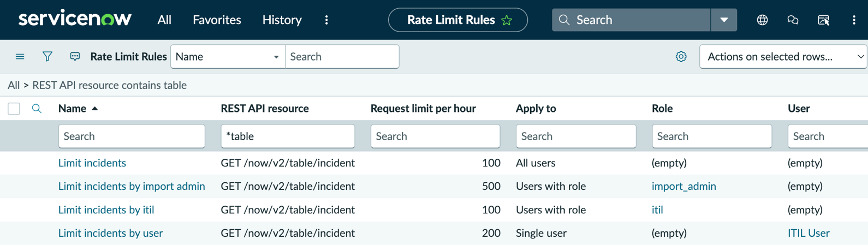Click the 500 request limit cell
This screenshot has width=868, height=251.
[491, 187]
